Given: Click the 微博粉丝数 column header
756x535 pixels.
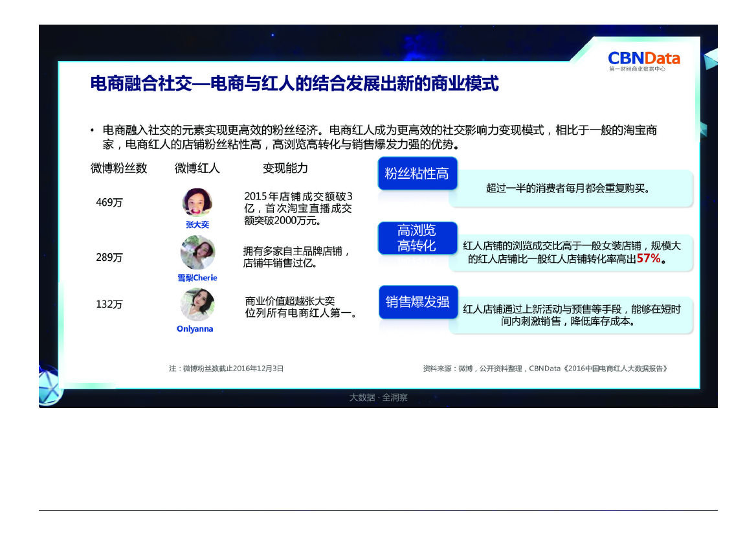Looking at the screenshot, I should 119,168.
